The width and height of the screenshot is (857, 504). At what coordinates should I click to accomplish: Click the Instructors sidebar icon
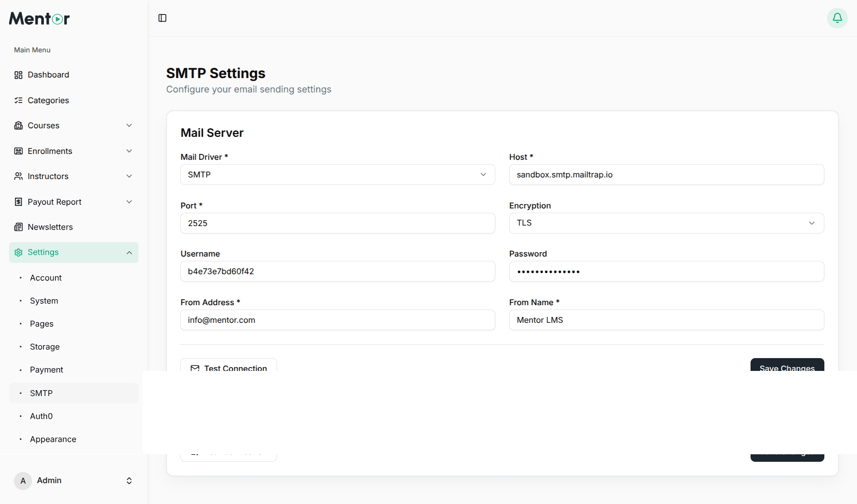click(x=18, y=176)
